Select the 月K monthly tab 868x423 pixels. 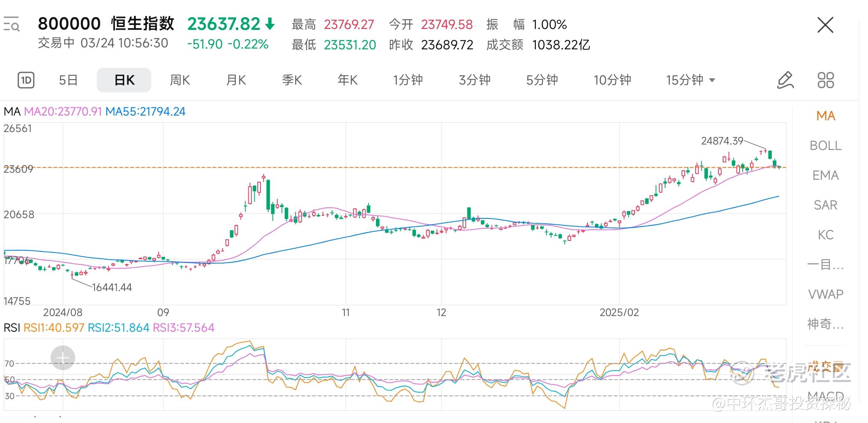236,80
